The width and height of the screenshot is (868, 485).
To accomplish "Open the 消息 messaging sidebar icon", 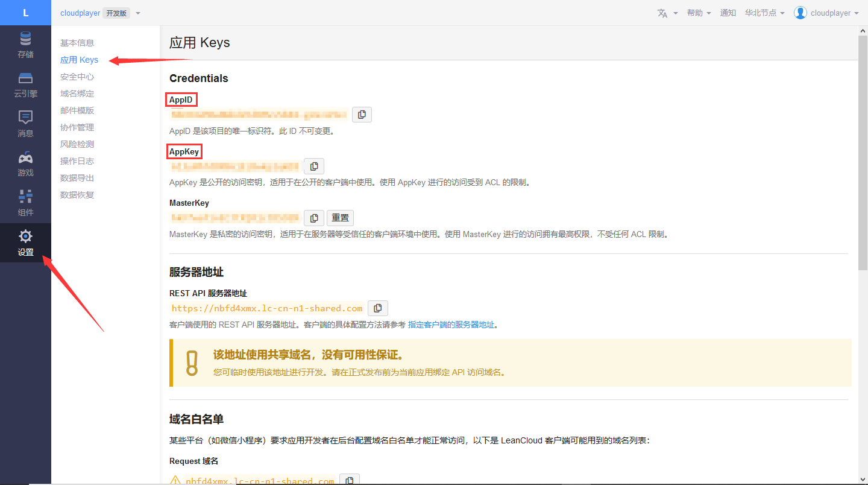I will pos(25,124).
